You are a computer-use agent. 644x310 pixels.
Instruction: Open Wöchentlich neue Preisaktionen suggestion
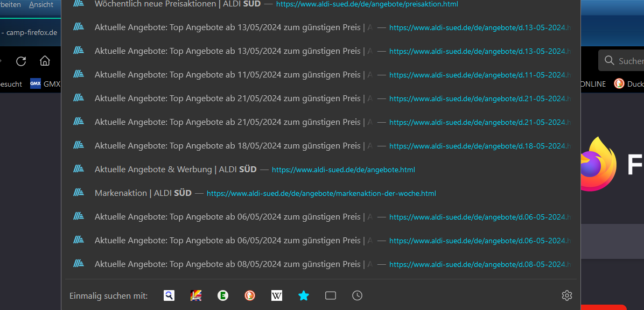(x=321, y=4)
